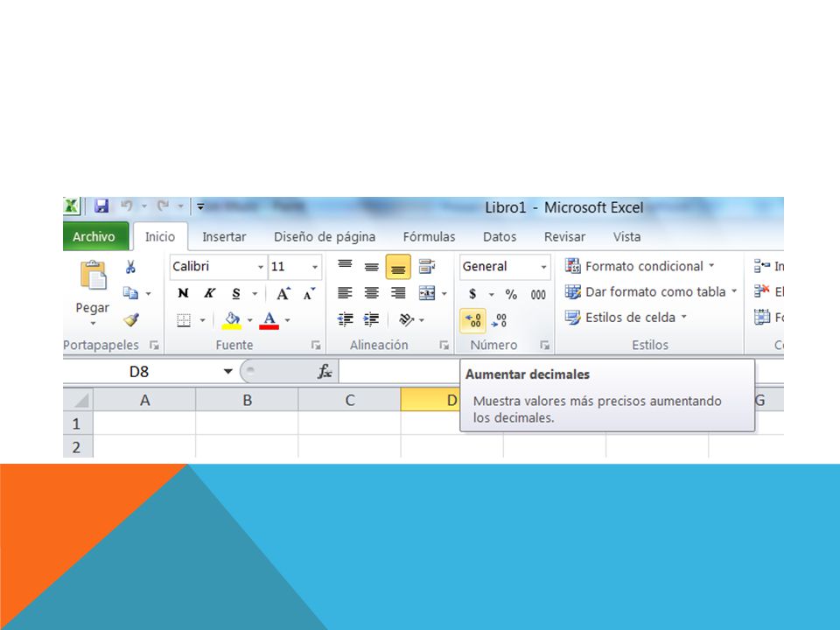The width and height of the screenshot is (840, 630).
Task: Select row 1 header
Action: 78,423
